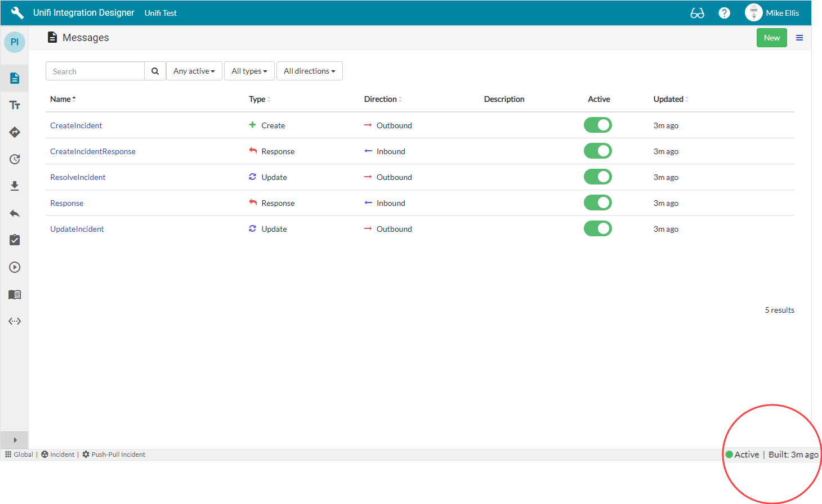
Task: Click into the Search input field
Action: pos(95,71)
